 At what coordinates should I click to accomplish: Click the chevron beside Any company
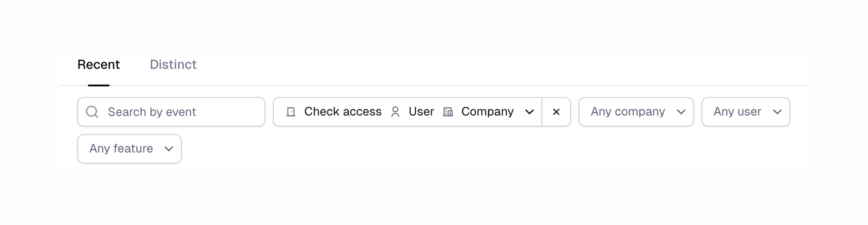pyautogui.click(x=681, y=112)
